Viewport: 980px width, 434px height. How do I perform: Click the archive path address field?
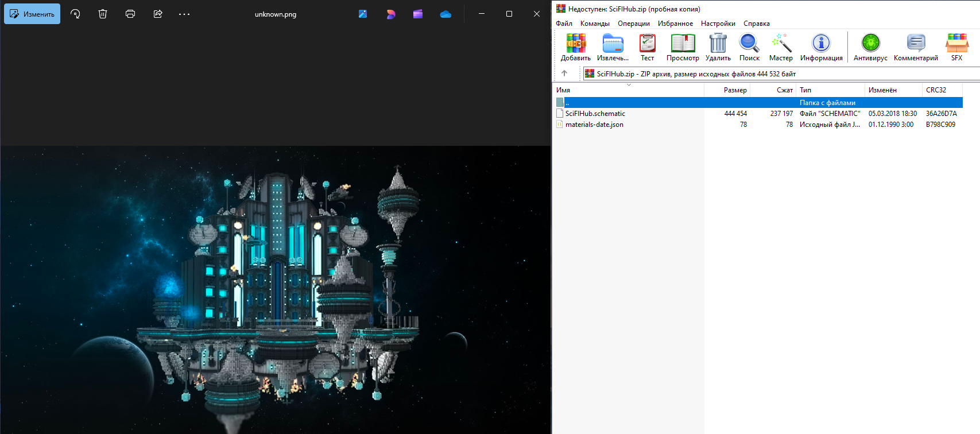[781, 73]
